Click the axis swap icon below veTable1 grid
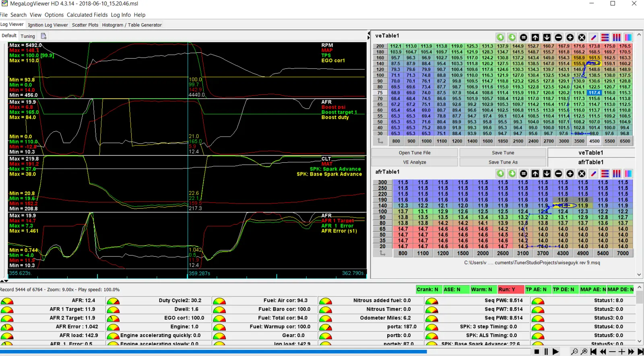This screenshot has height=356, width=644. pos(380,141)
